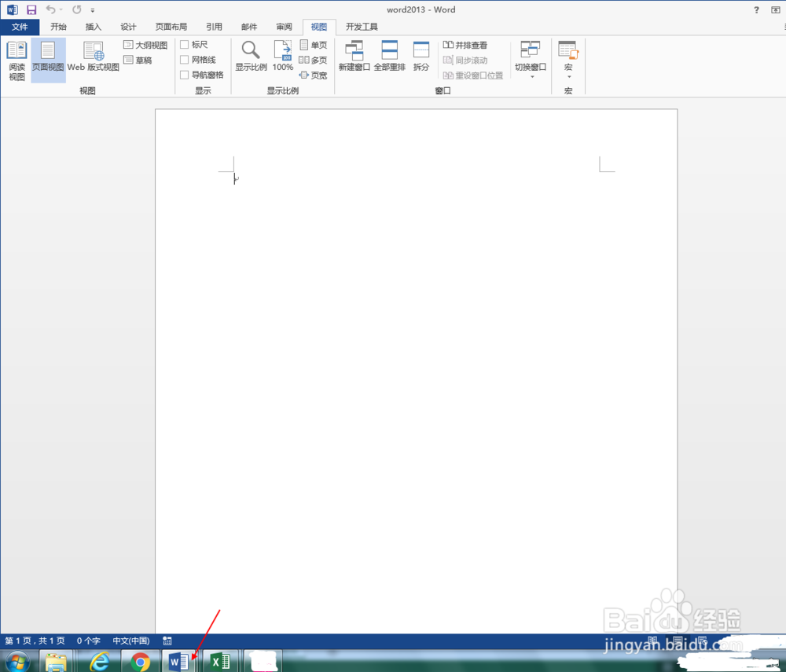Open the 文件 File tab
The height and width of the screenshot is (672, 786).
point(20,27)
